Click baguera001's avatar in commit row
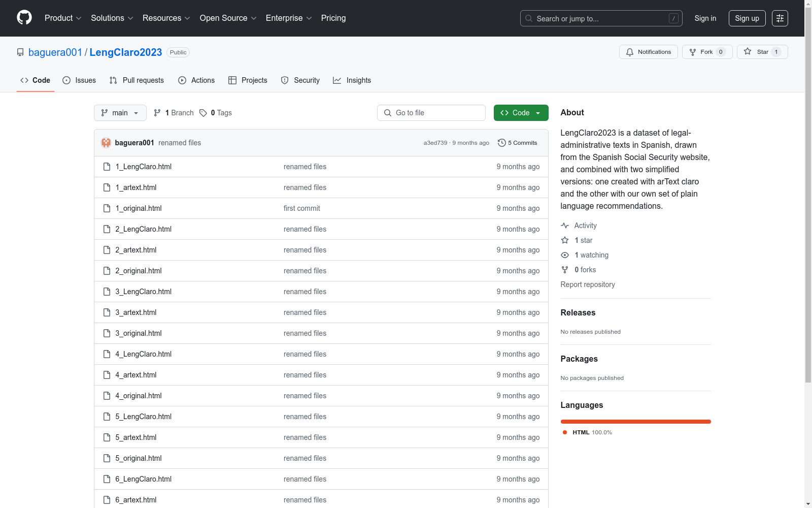This screenshot has height=508, width=812. click(x=106, y=143)
